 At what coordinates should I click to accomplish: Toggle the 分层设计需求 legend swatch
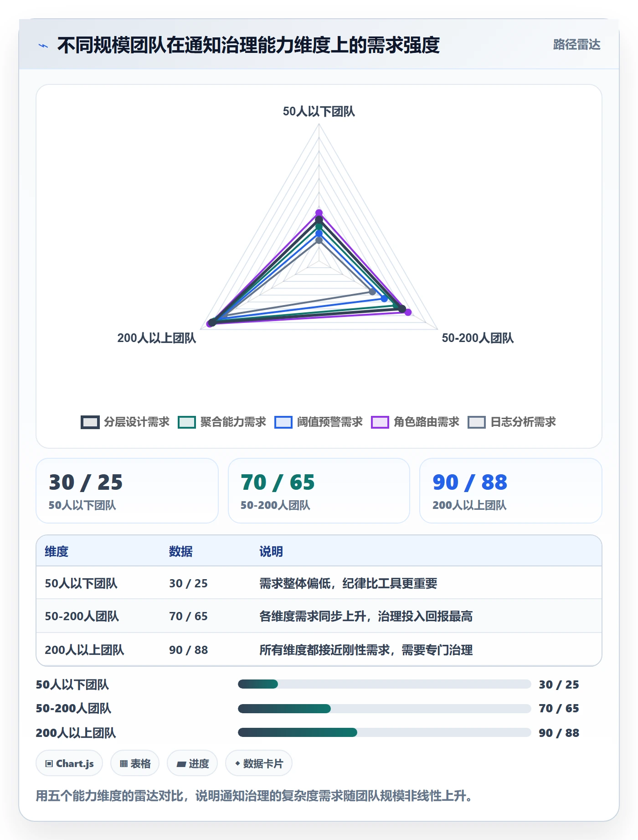pyautogui.click(x=90, y=422)
